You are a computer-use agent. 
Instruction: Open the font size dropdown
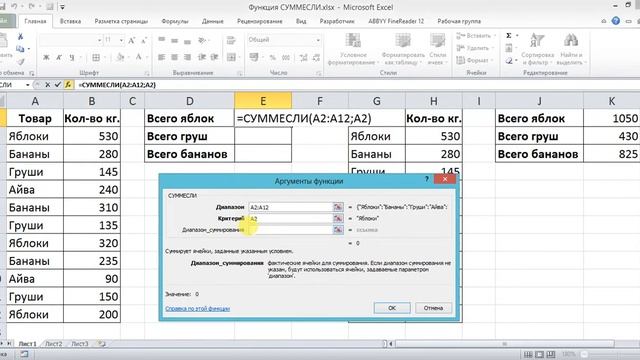(121, 40)
